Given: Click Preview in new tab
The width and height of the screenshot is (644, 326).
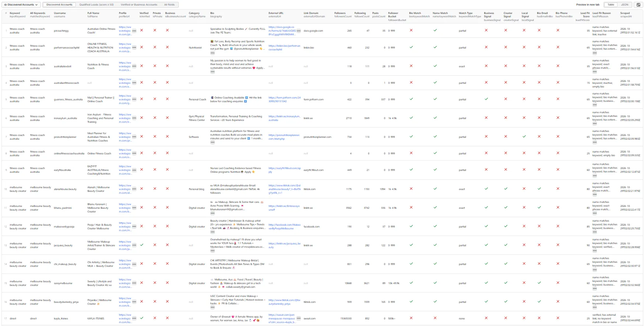Looking at the screenshot, I should pos(588,5).
